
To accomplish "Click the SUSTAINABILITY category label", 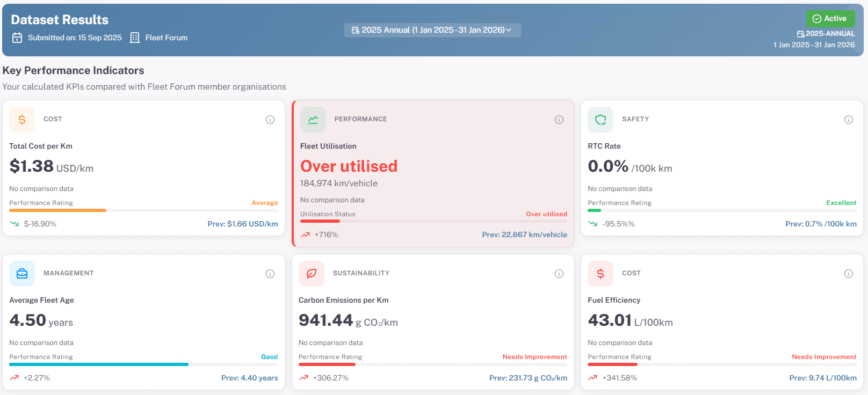I will tap(361, 273).
